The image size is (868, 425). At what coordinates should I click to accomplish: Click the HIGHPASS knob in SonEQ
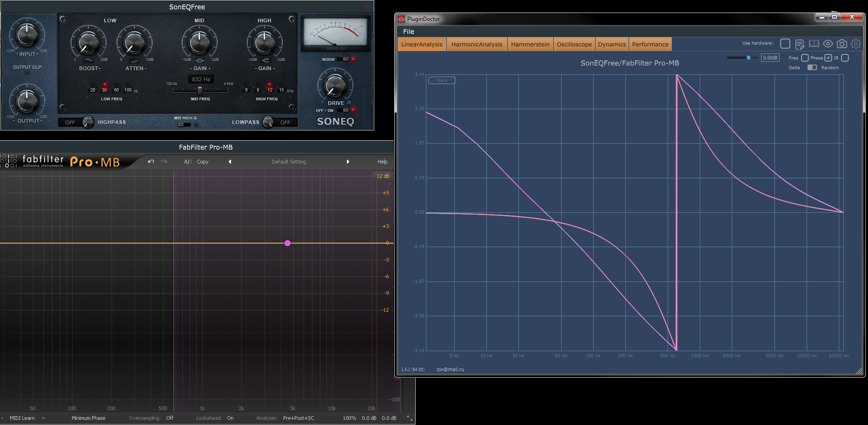click(x=88, y=122)
